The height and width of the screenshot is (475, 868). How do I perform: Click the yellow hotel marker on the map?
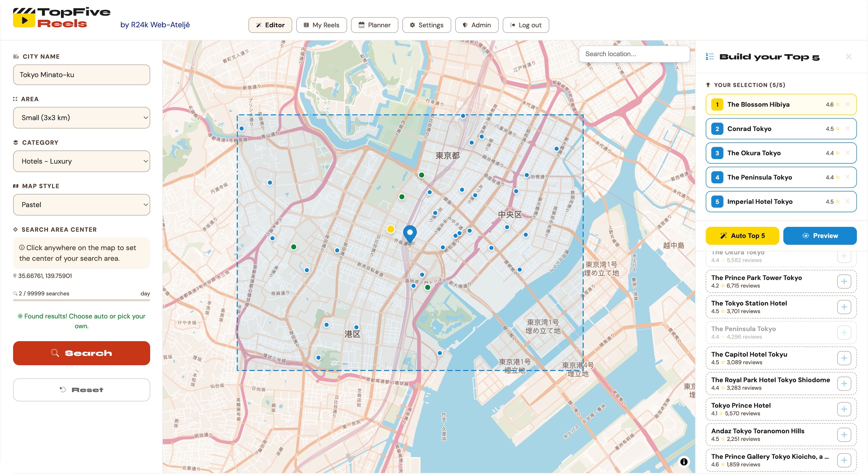390,229
